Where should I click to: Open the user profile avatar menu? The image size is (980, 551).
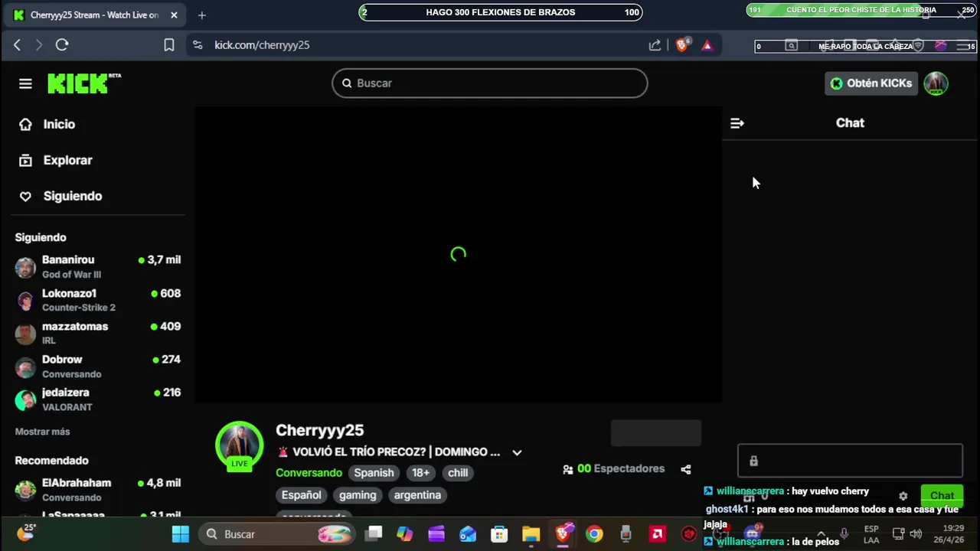point(936,83)
